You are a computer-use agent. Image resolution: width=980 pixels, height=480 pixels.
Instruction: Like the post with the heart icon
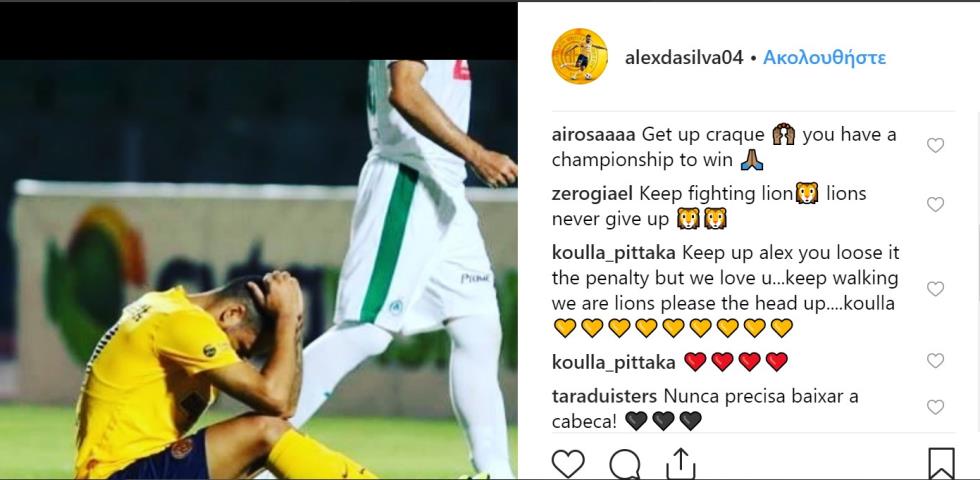click(568, 464)
